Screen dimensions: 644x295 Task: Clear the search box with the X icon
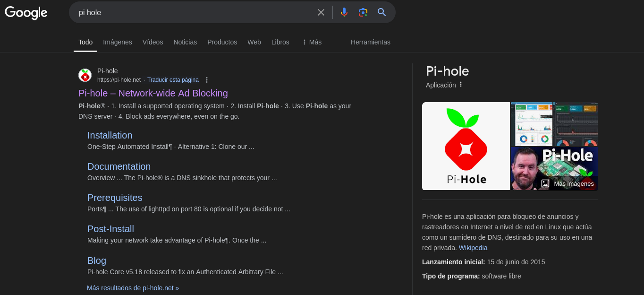pos(321,12)
